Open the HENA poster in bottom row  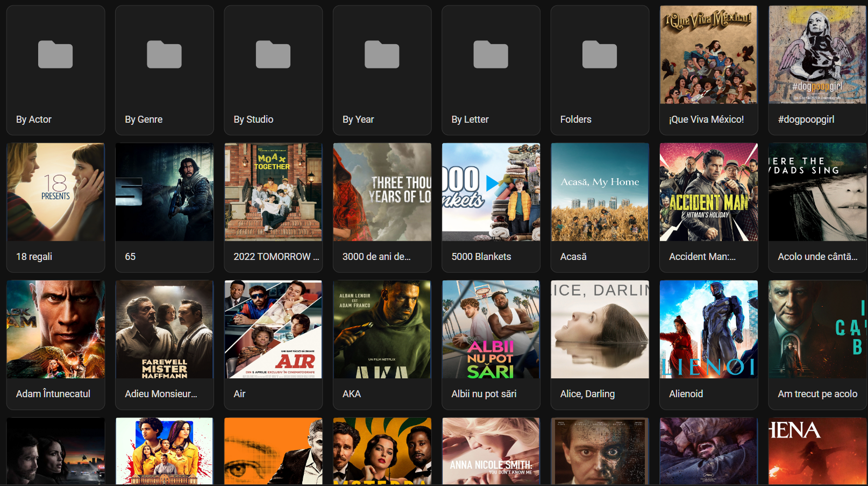tap(817, 451)
